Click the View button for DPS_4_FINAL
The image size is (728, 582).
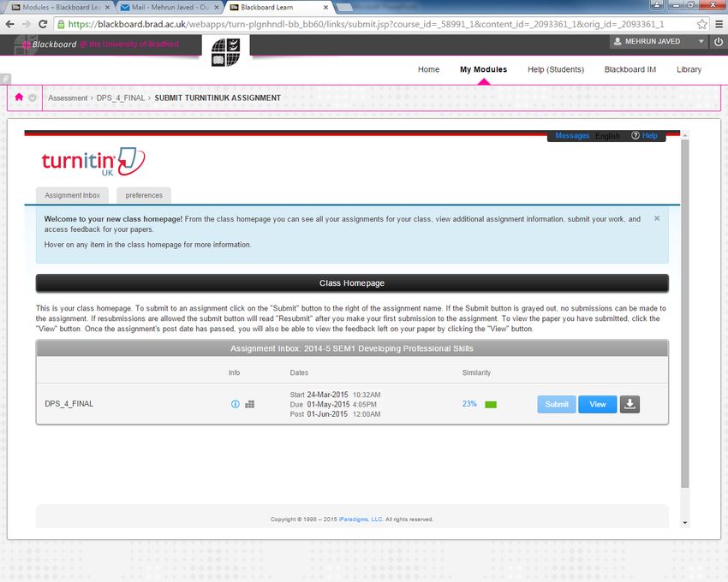[598, 404]
